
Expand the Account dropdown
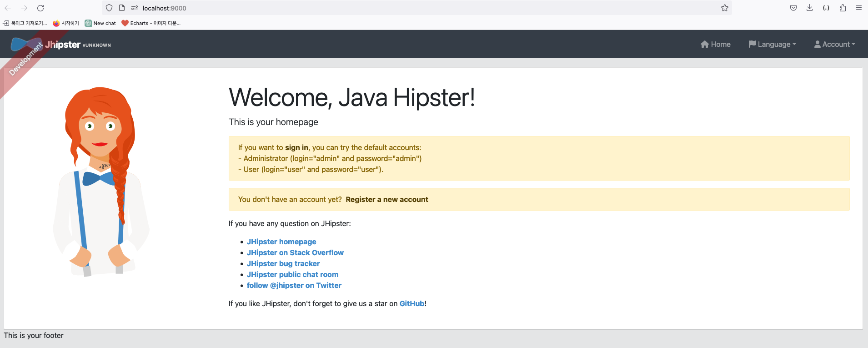834,44
